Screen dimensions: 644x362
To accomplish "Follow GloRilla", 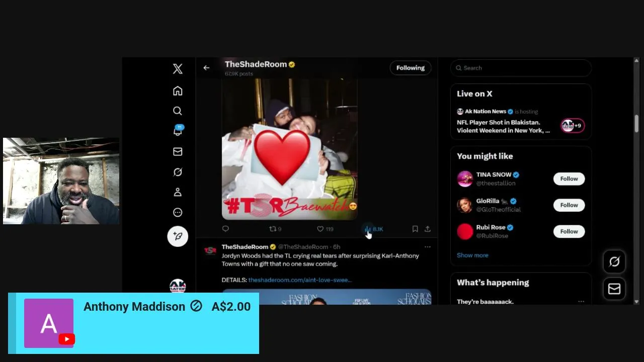I will pos(569,205).
